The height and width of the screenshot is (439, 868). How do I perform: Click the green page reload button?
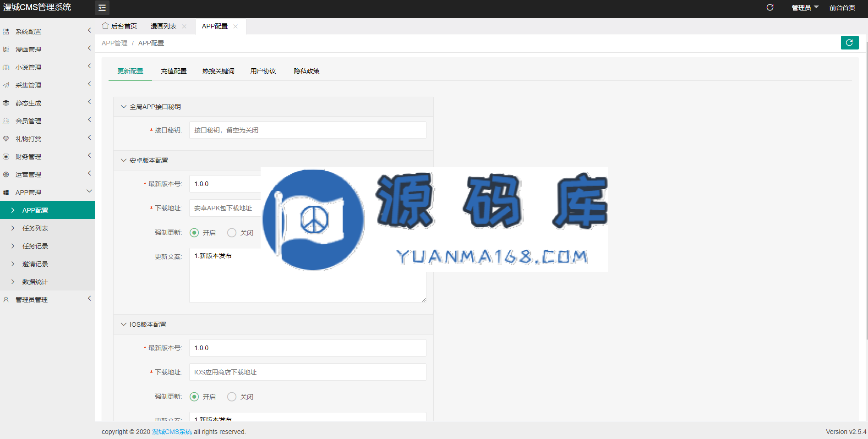coord(850,43)
